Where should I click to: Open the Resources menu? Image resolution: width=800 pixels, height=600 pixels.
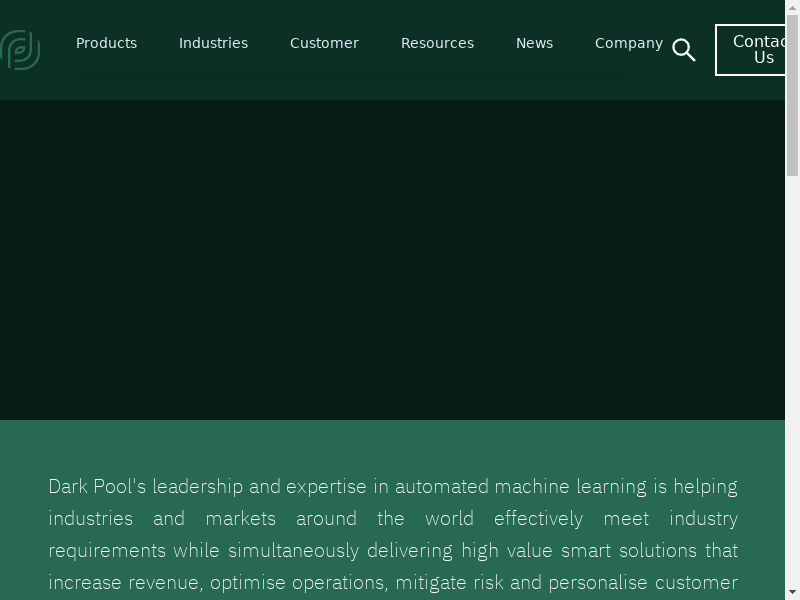[437, 43]
